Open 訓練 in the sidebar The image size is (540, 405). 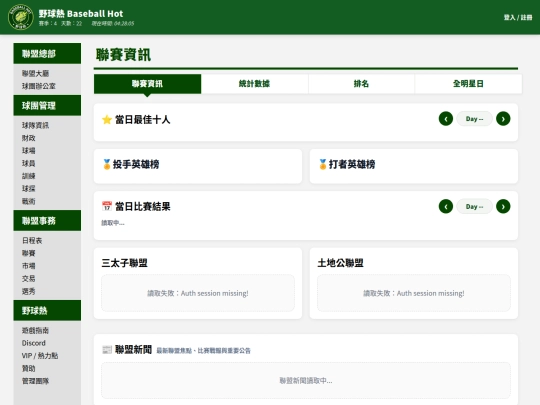click(29, 176)
